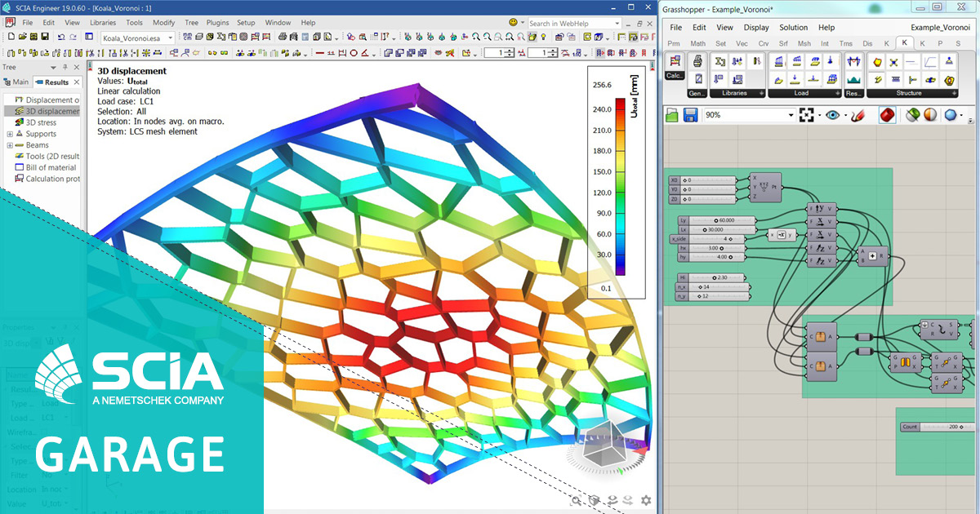Click the Count slider showing 200 in Grasshopper
Screen dimensions: 980x514
coord(938,428)
